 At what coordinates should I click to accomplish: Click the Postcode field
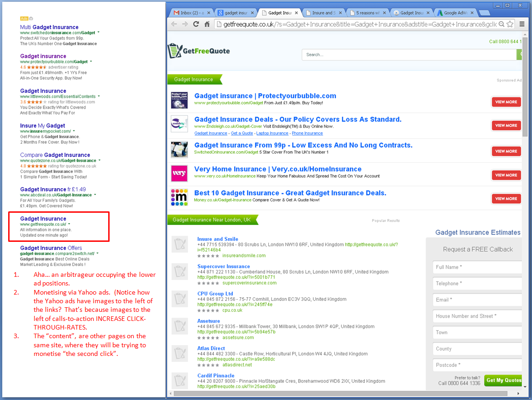pyautogui.click(x=477, y=365)
